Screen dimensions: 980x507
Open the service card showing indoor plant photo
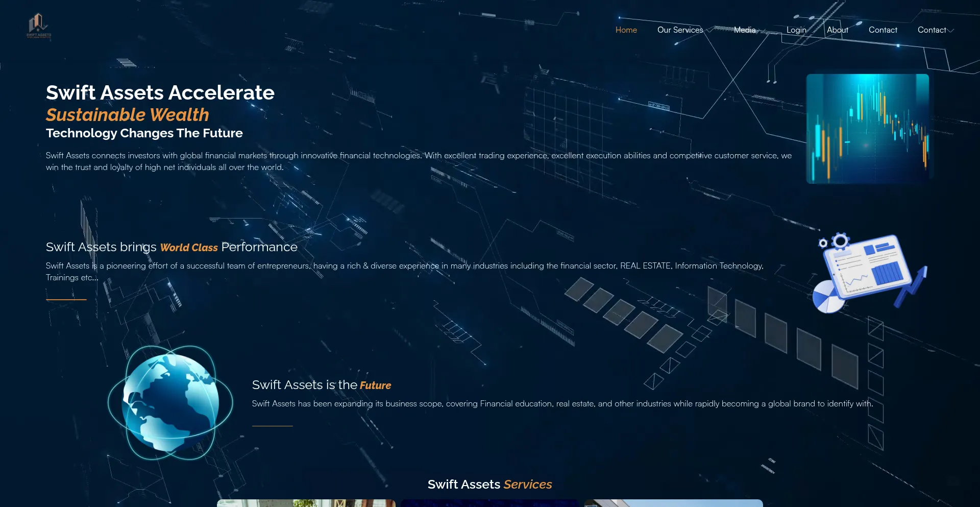[306, 503]
